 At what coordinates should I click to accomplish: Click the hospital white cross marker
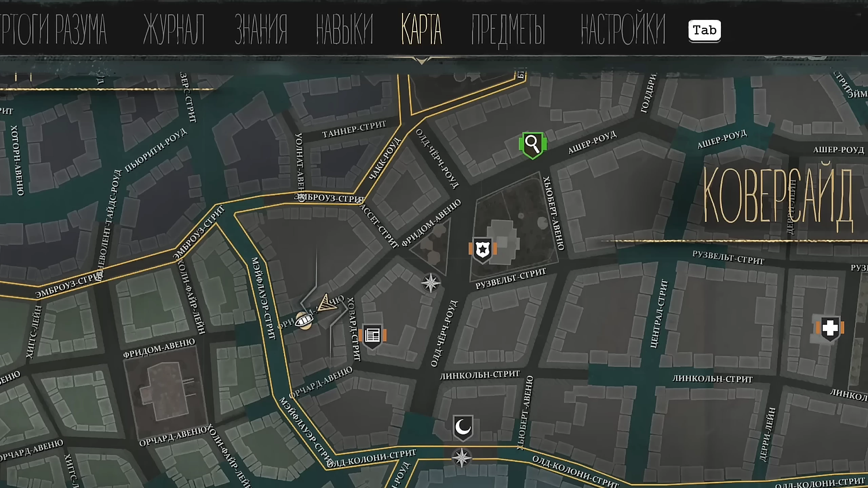point(830,328)
